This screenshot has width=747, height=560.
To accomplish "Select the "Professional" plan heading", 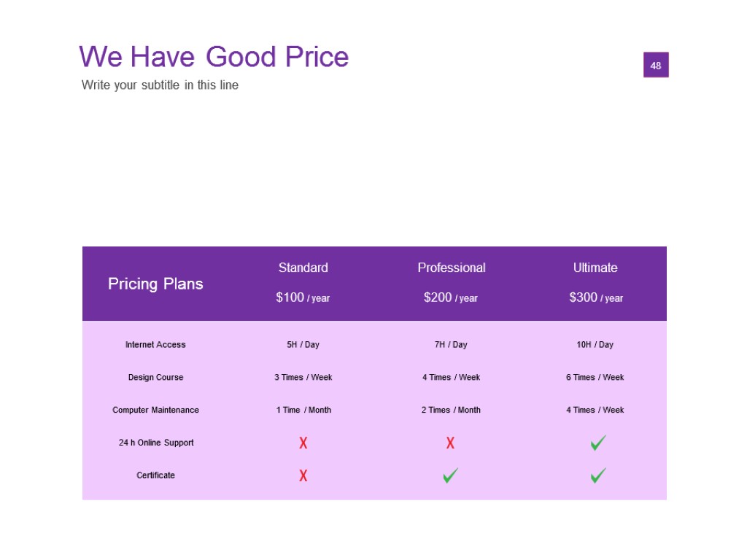I will (x=451, y=268).
